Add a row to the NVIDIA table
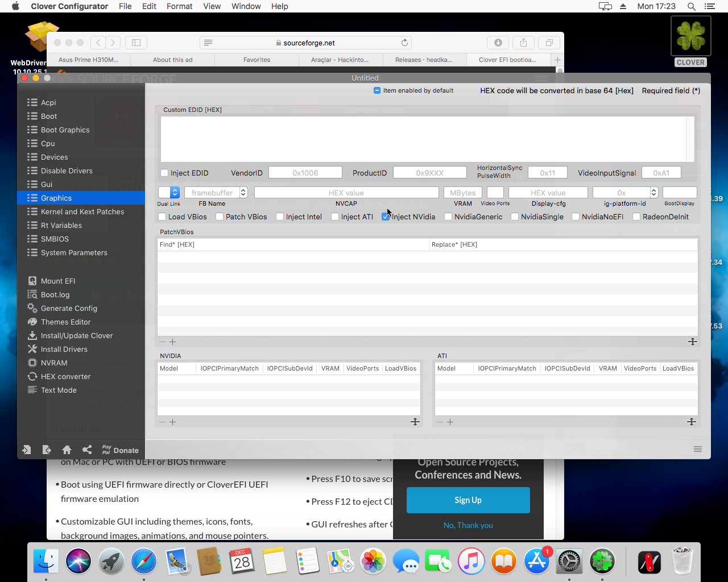This screenshot has width=728, height=582. (x=173, y=422)
